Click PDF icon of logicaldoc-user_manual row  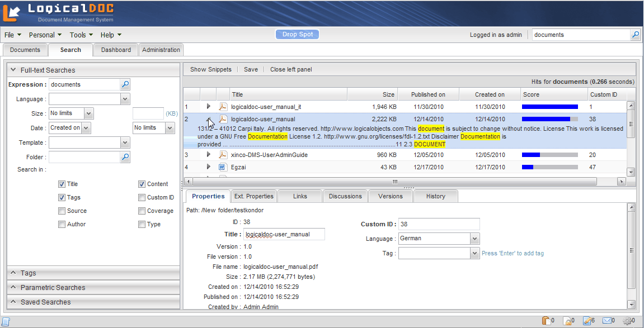(x=223, y=120)
